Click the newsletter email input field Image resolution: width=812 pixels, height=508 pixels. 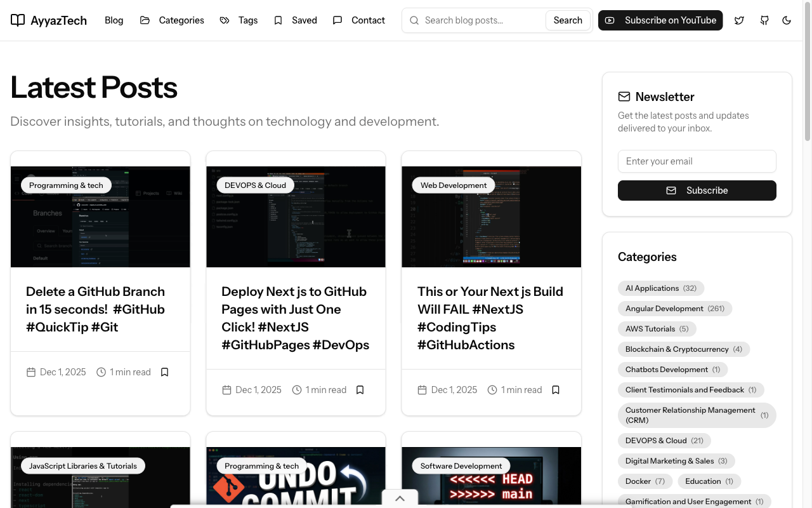coord(697,161)
